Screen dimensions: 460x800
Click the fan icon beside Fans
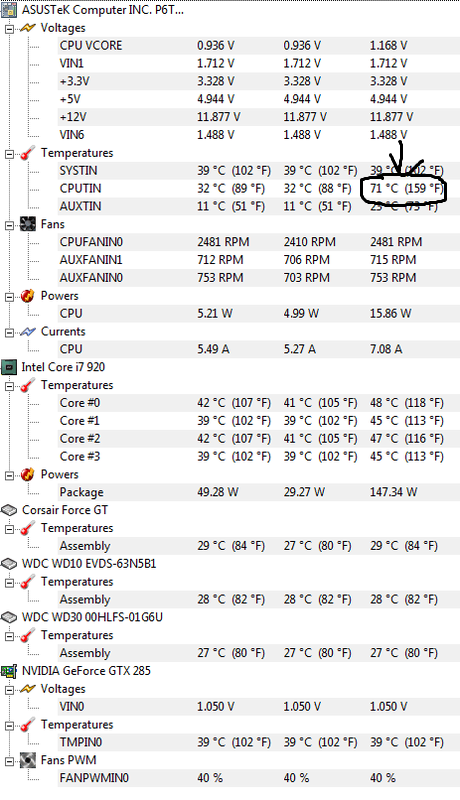pos(28,224)
